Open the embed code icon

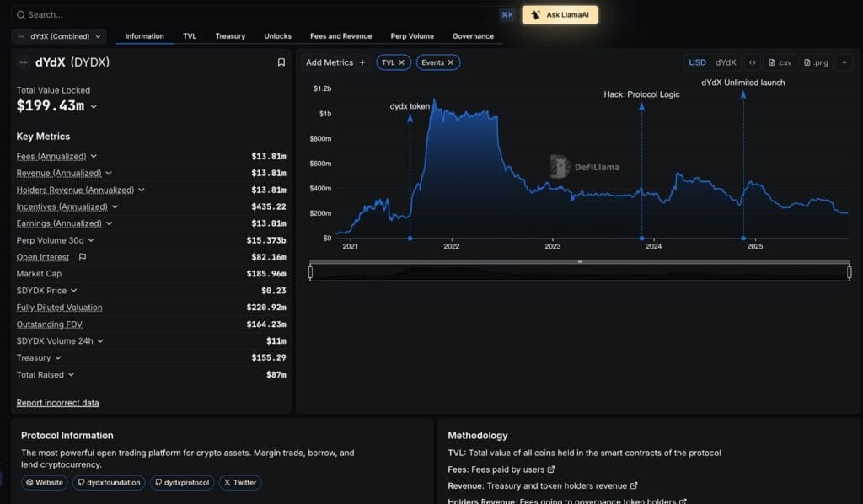(753, 62)
